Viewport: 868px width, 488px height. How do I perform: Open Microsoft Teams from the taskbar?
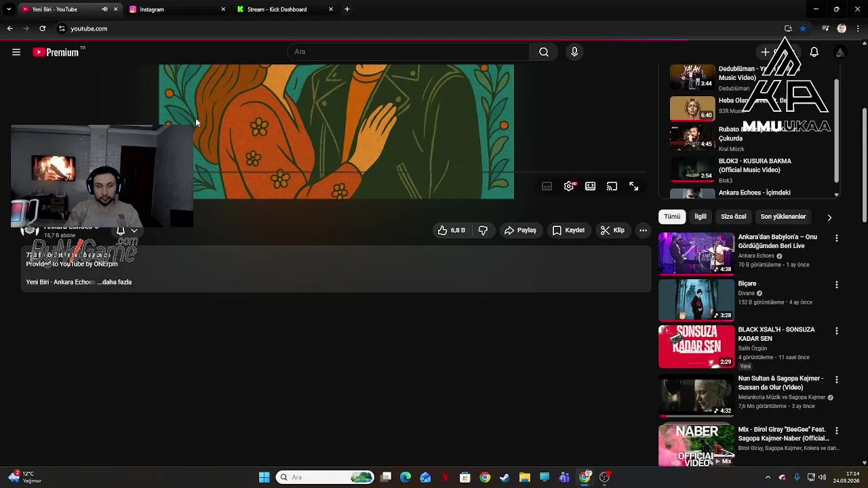[x=564, y=477]
